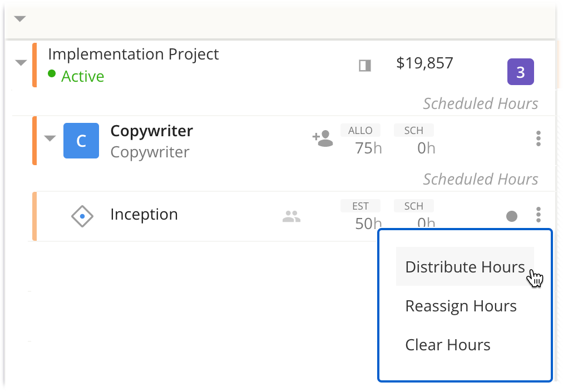Select Clear Hours from the menu

[448, 345]
